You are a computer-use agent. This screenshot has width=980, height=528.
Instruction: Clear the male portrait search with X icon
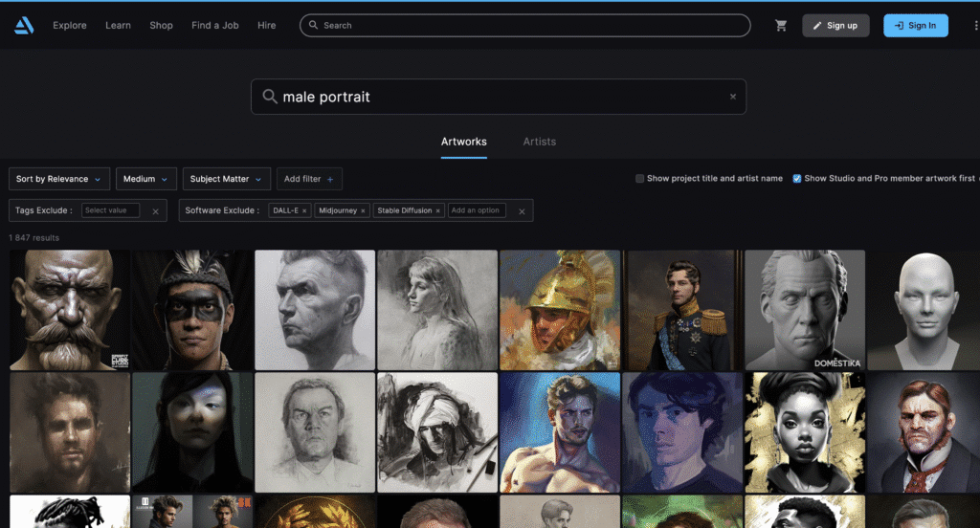tap(733, 97)
